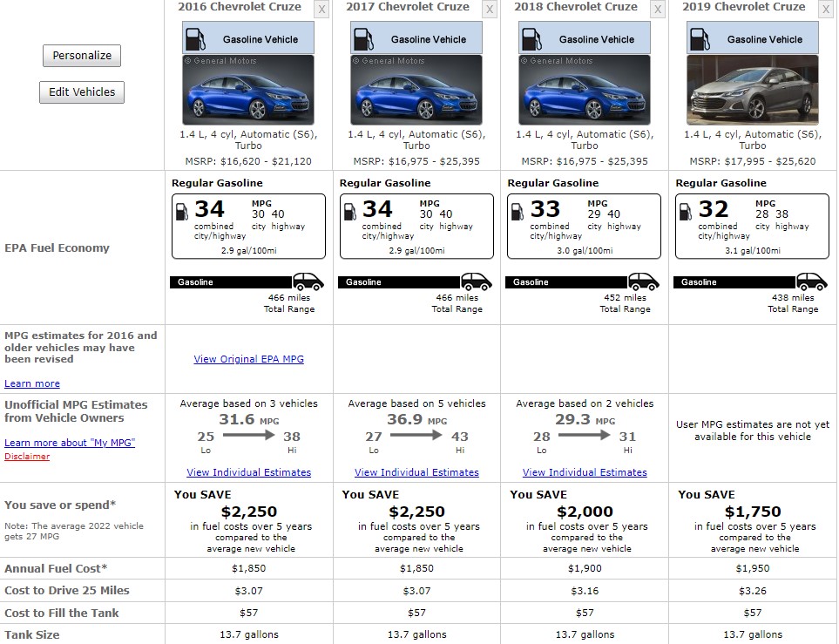This screenshot has height=644, width=839.
Task: Click the $3.26 cost to drive 25 miles
Action: click(x=753, y=591)
